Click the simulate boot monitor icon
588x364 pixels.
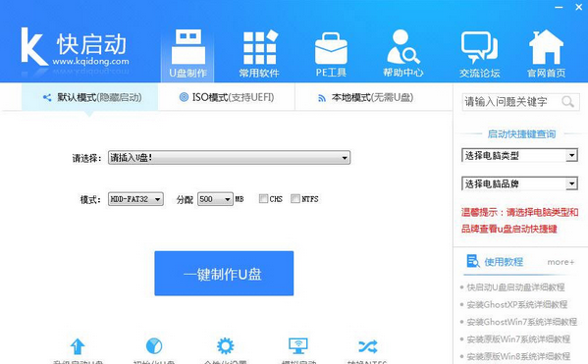click(x=298, y=345)
